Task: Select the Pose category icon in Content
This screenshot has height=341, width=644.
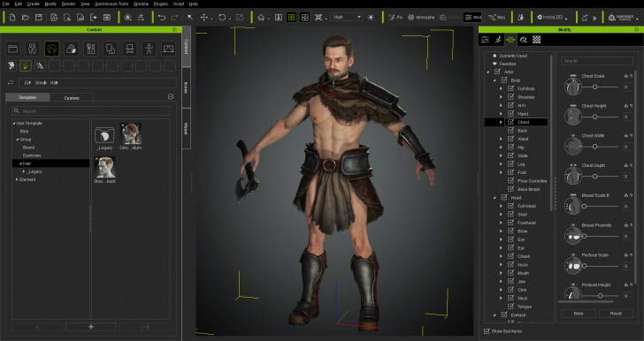Action: click(x=149, y=49)
